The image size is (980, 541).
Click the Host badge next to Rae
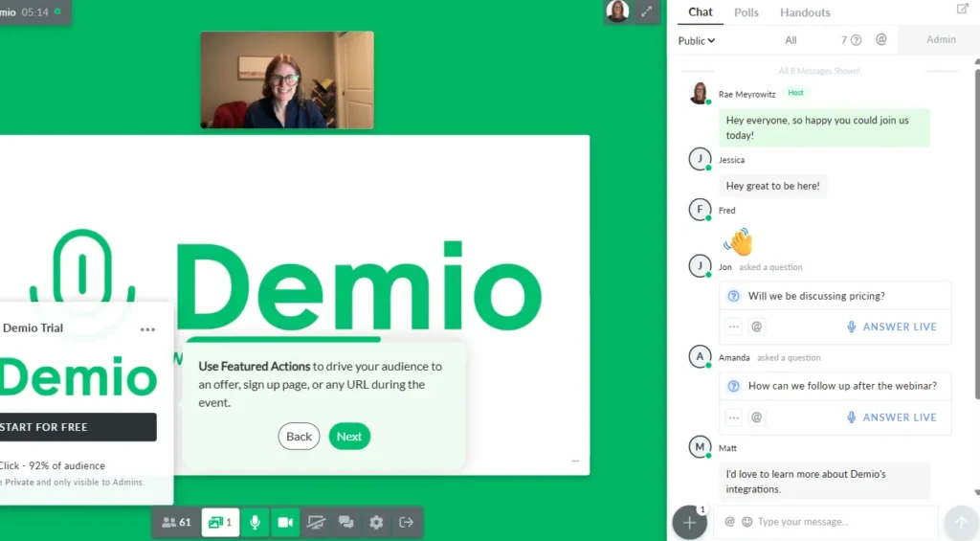click(x=795, y=93)
